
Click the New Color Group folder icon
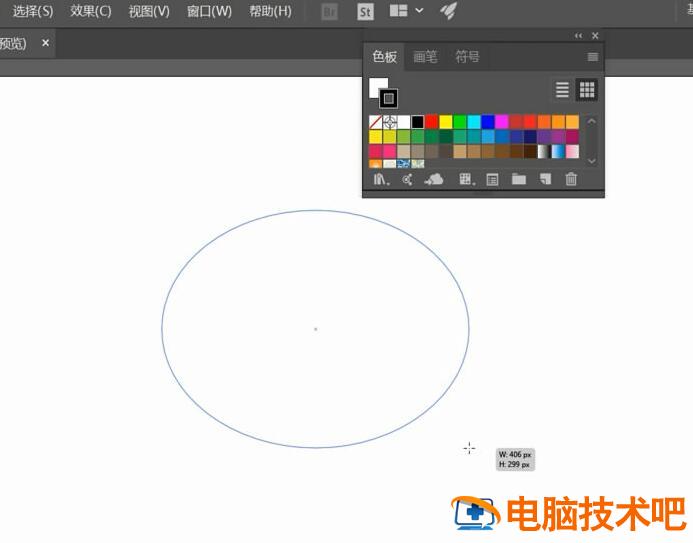[x=518, y=180]
